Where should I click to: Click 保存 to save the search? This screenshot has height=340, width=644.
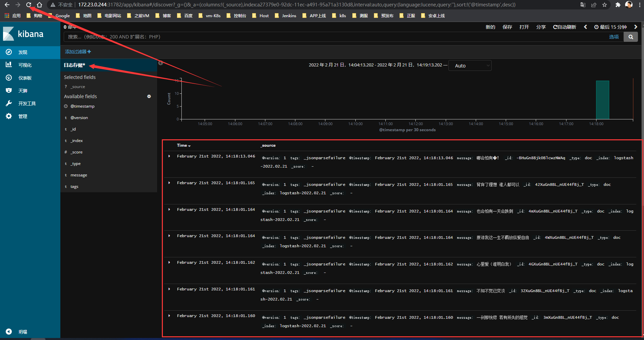tap(507, 27)
